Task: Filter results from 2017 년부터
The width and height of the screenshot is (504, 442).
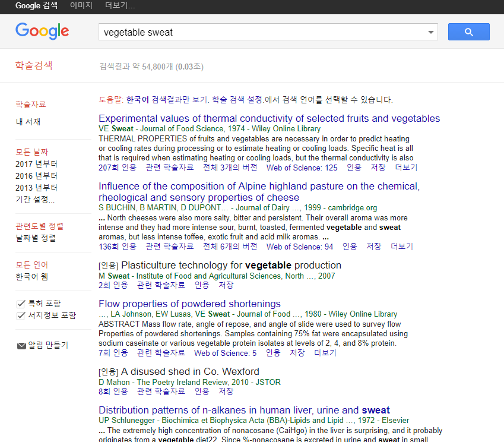Action: (36, 164)
